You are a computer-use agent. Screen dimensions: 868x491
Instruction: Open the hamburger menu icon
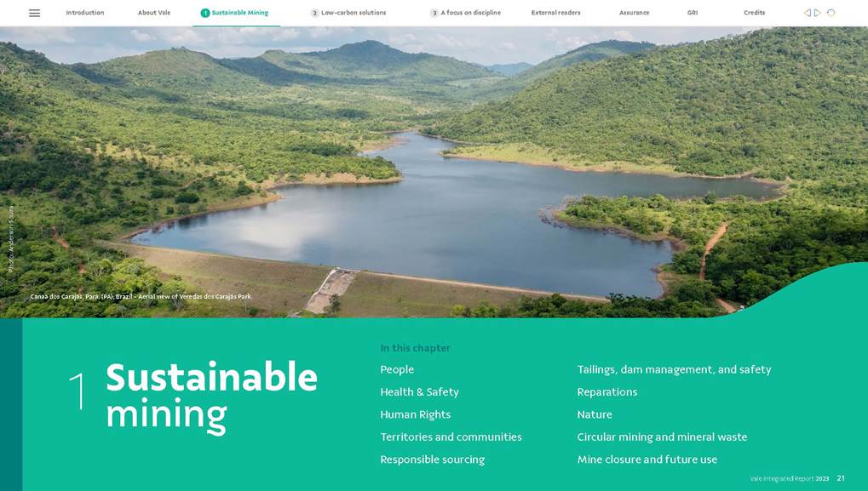click(34, 13)
